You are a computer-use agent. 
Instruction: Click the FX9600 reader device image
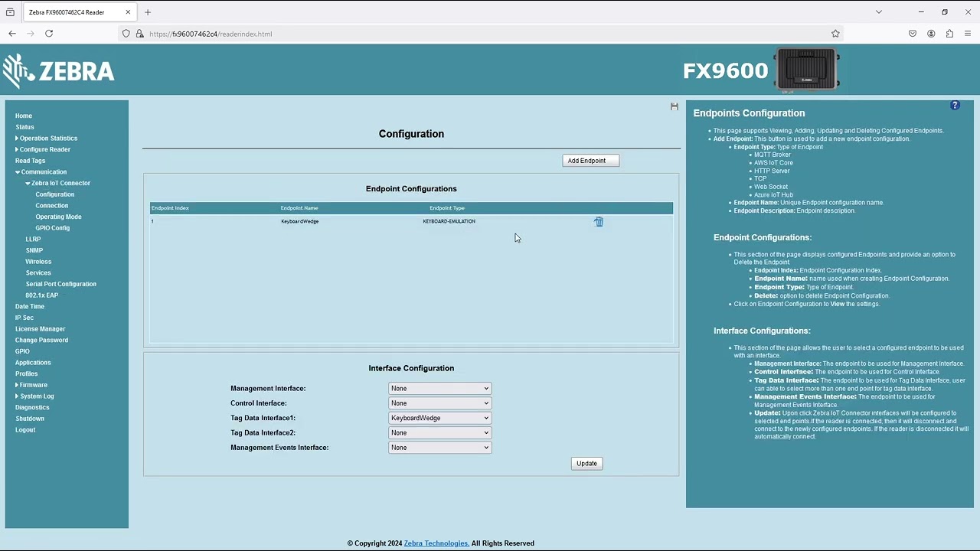point(806,70)
